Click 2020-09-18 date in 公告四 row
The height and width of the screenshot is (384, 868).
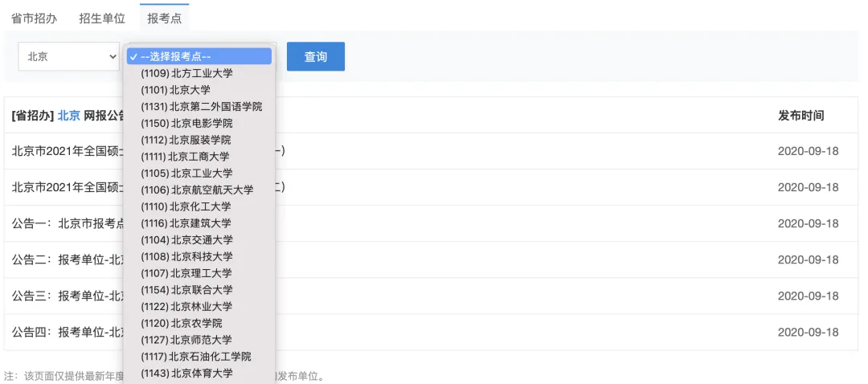[809, 332]
